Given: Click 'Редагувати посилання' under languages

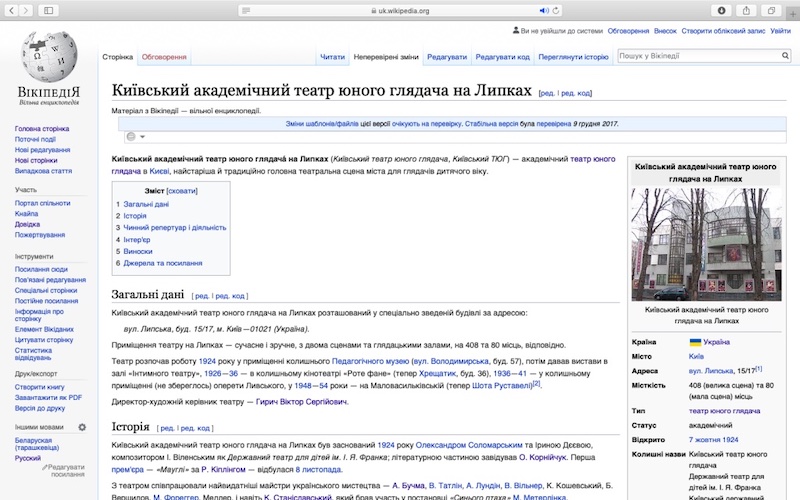Looking at the screenshot, I should pos(65,470).
